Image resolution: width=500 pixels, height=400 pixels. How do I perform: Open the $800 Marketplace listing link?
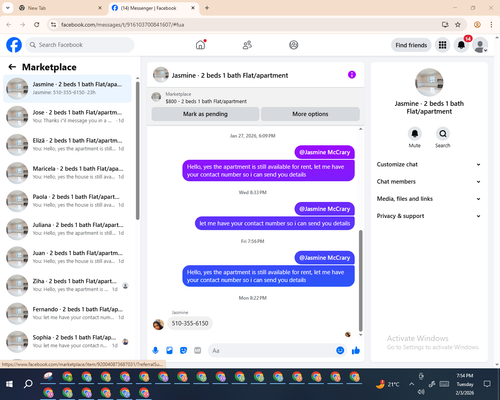206,101
